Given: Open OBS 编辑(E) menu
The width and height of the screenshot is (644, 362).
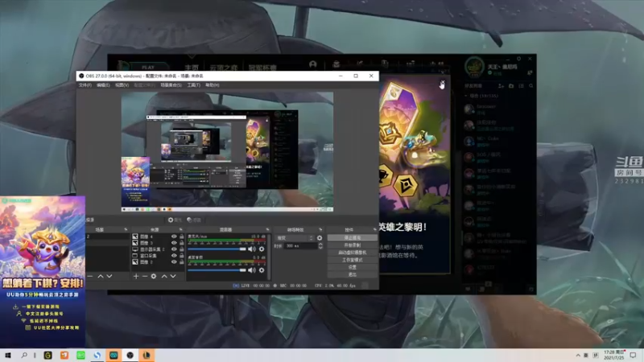Looking at the screenshot, I should point(103,85).
